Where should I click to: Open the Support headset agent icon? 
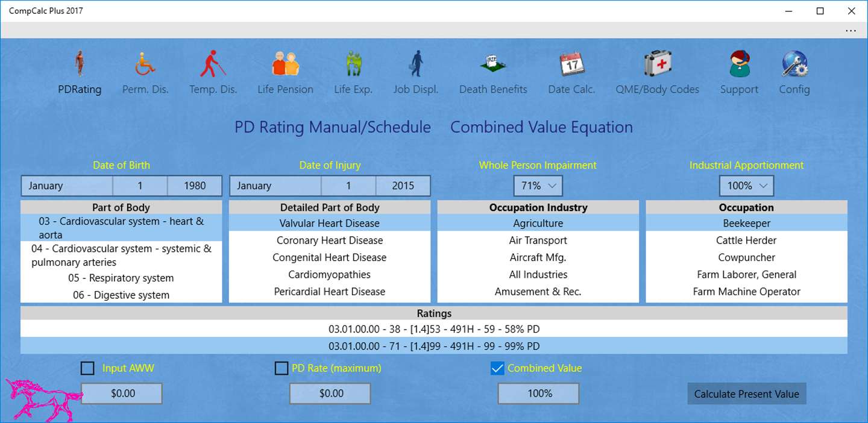(x=739, y=64)
